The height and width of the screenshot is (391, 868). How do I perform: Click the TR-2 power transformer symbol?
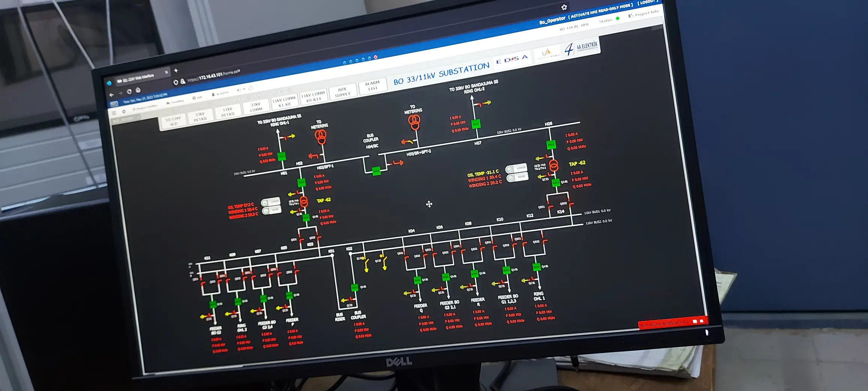point(553,165)
